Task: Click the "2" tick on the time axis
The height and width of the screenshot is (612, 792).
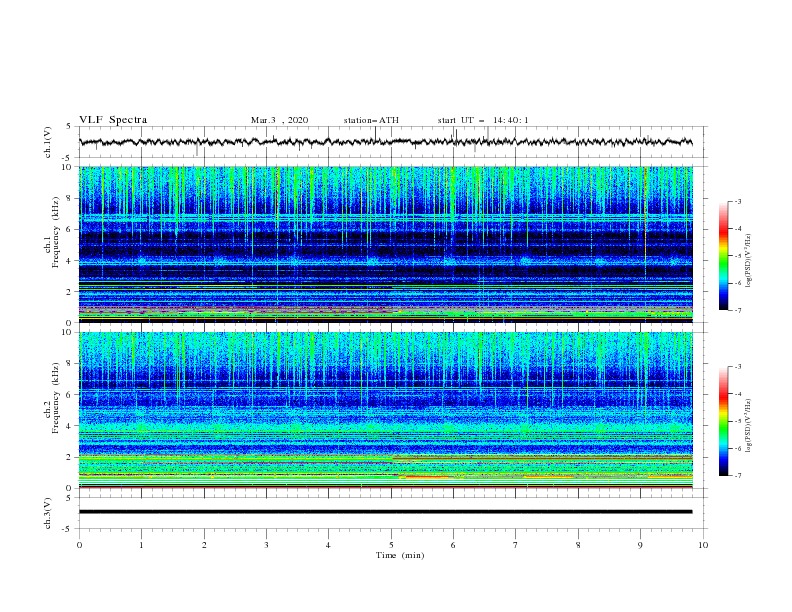Action: (x=204, y=545)
